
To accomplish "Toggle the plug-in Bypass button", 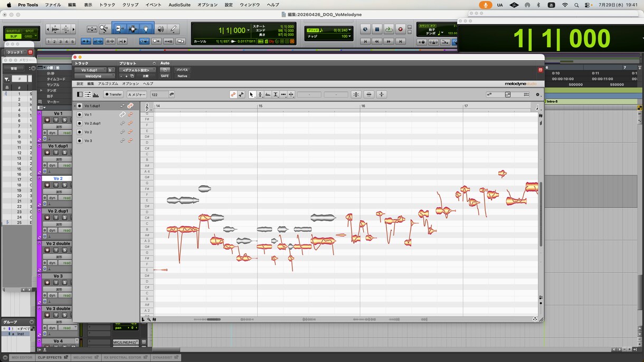I will pos(182,70).
